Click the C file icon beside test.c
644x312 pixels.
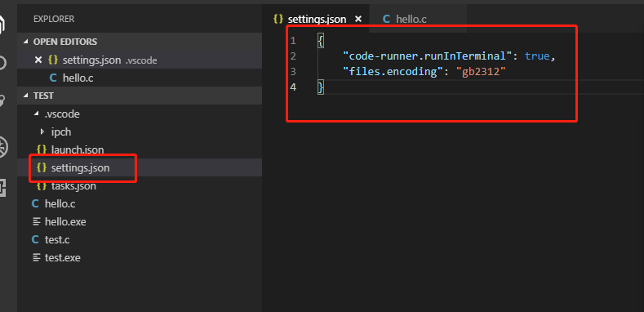tap(36, 239)
